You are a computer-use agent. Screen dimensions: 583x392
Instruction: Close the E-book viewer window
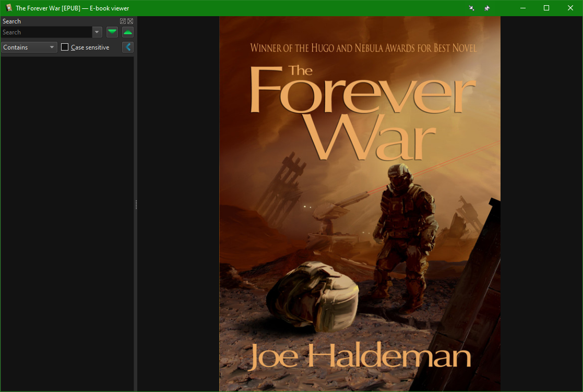(x=570, y=8)
